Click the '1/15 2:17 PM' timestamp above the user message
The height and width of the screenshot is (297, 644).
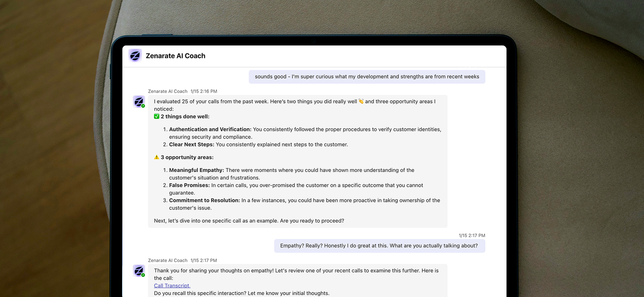[472, 235]
